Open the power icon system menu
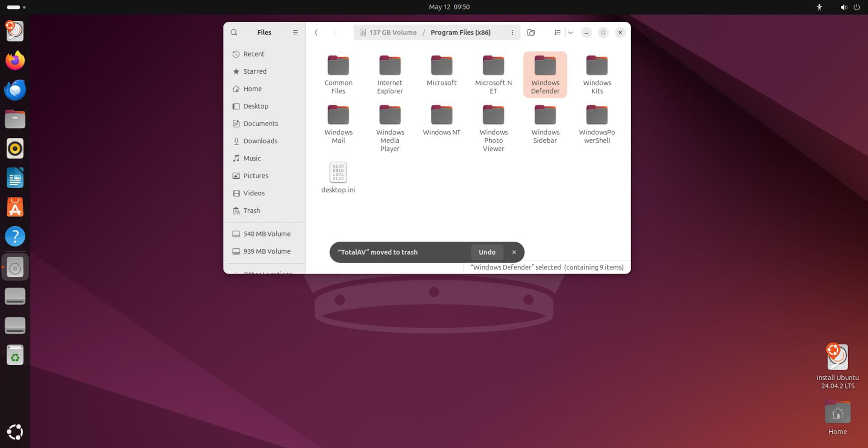 pos(856,7)
